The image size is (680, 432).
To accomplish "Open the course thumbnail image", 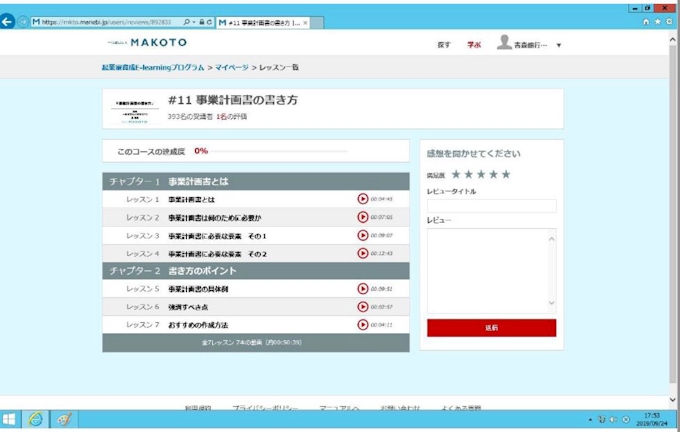I will [x=133, y=109].
